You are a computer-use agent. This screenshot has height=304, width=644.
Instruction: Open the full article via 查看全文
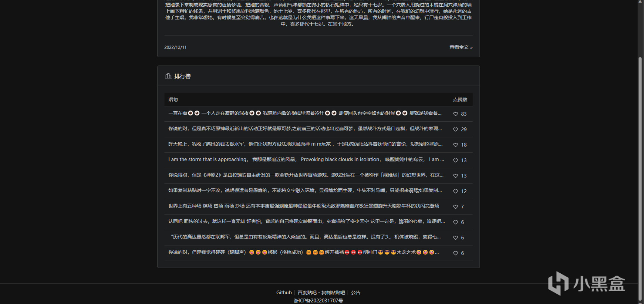[461, 47]
